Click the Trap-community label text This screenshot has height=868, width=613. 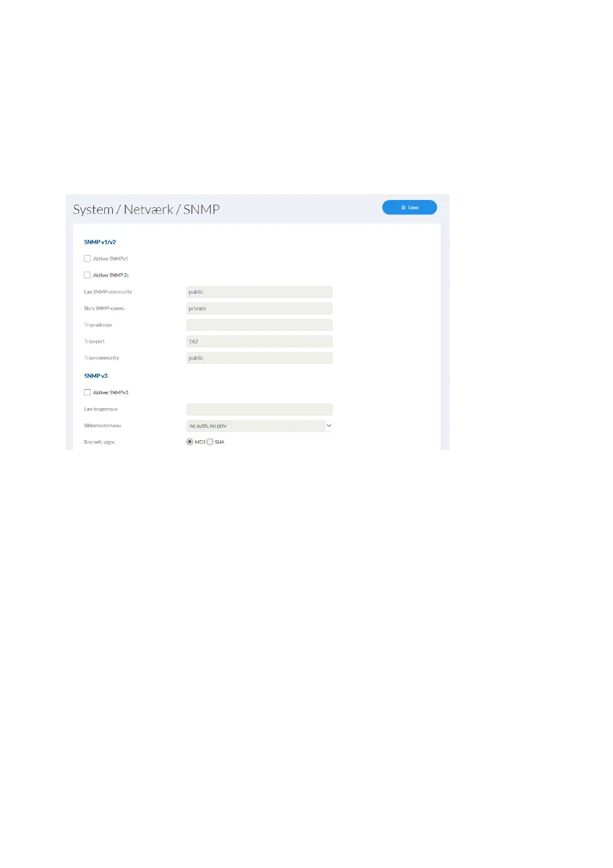tap(101, 358)
